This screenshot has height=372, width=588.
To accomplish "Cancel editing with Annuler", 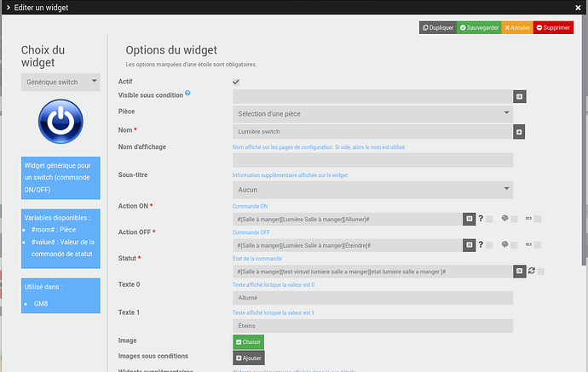I will pos(517,28).
